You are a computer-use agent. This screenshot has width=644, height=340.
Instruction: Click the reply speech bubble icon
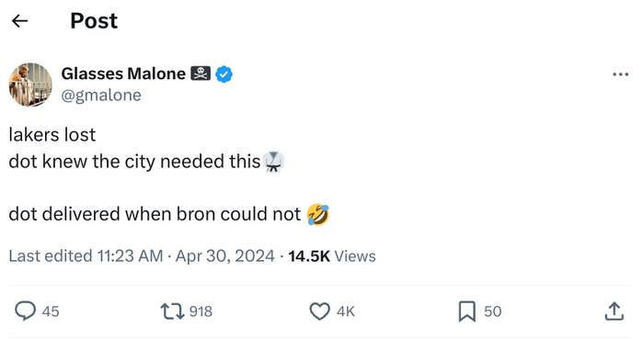click(x=25, y=311)
